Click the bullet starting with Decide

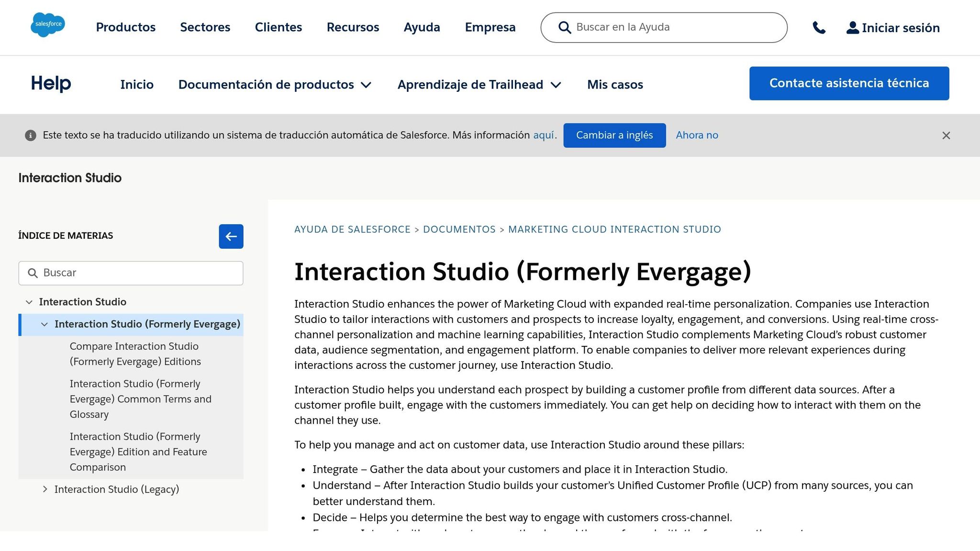click(x=523, y=518)
